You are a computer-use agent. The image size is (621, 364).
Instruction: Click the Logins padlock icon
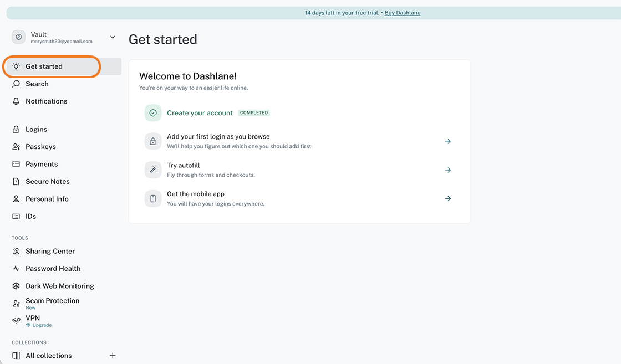(x=16, y=130)
